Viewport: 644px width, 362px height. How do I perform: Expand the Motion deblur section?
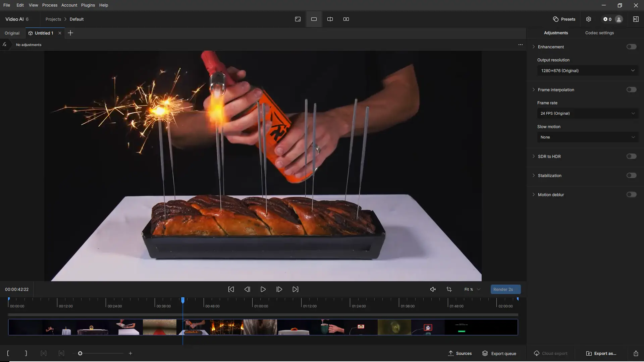pyautogui.click(x=534, y=195)
